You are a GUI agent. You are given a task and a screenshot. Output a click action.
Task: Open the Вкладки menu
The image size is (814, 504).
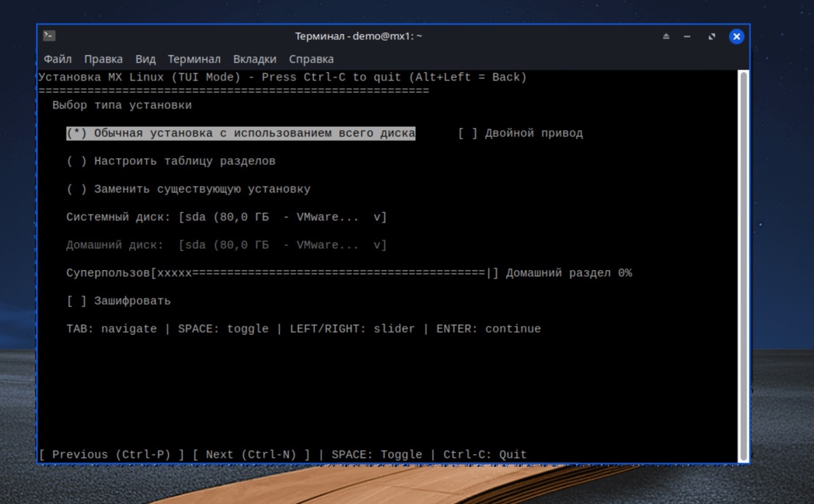point(254,59)
